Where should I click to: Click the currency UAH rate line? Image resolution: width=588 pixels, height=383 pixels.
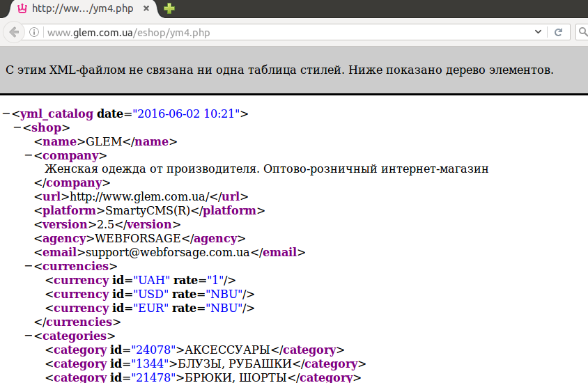point(141,281)
